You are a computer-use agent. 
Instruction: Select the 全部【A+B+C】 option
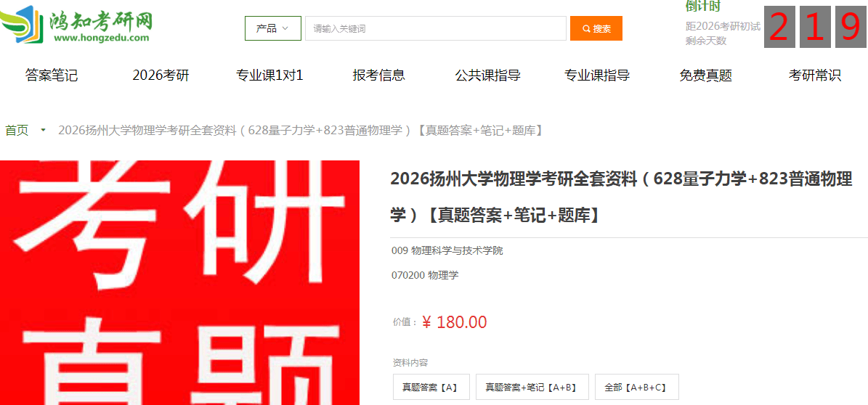pyautogui.click(x=636, y=387)
